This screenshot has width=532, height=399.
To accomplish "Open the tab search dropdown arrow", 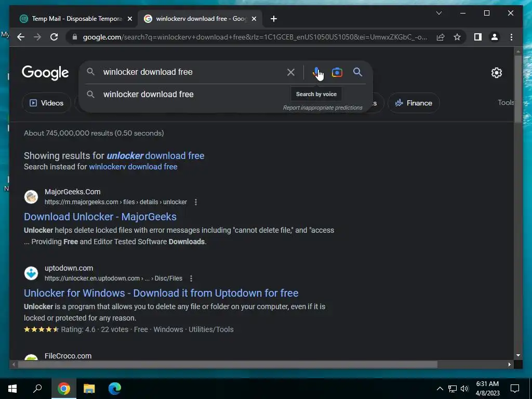I will point(438,13).
